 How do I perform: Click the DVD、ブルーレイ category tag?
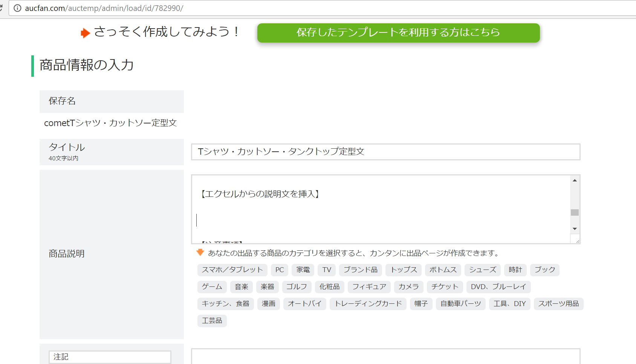(x=498, y=287)
